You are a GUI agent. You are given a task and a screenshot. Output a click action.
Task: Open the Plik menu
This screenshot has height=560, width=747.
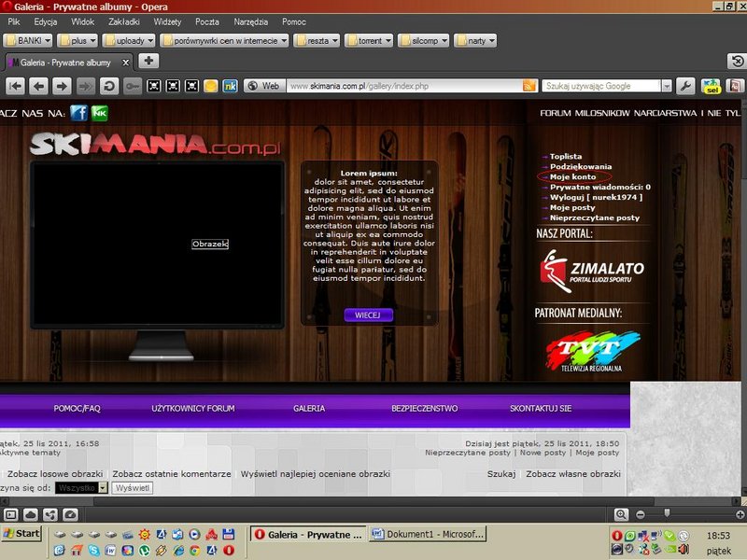[14, 21]
